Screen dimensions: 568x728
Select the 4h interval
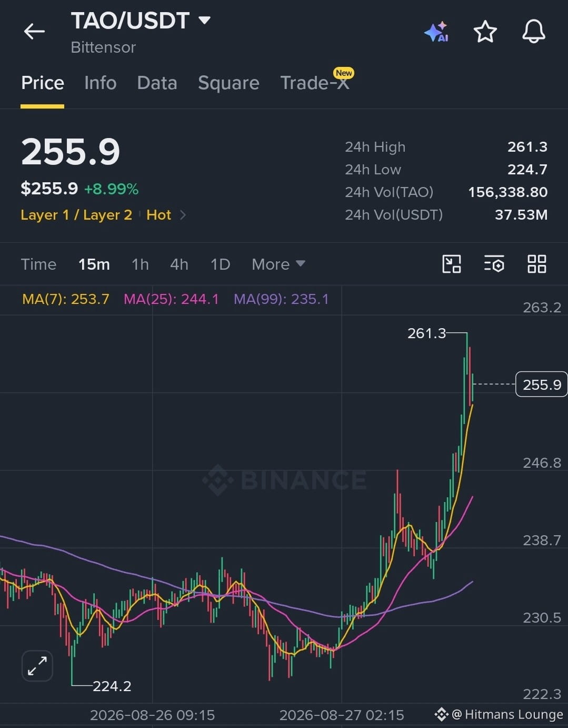179,264
